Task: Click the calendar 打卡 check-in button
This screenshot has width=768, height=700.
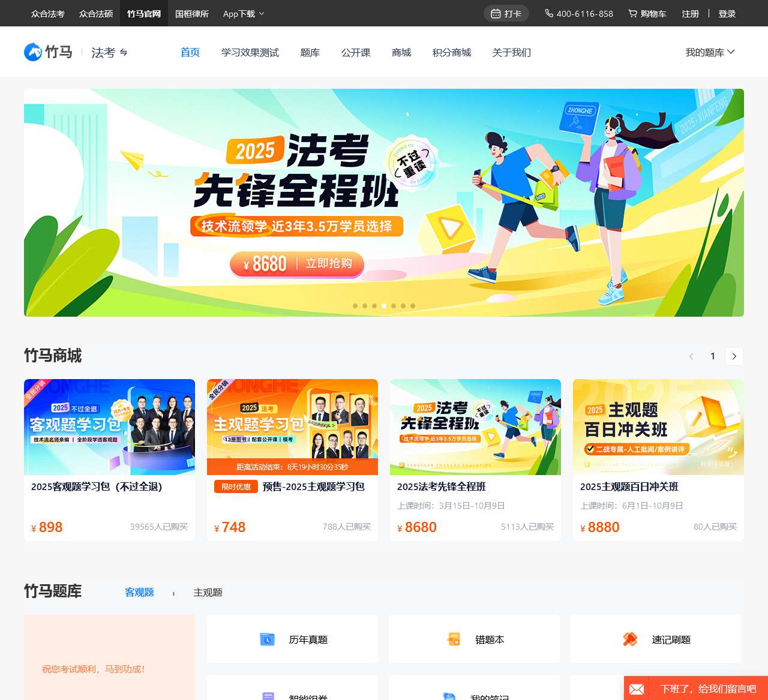Action: [506, 13]
